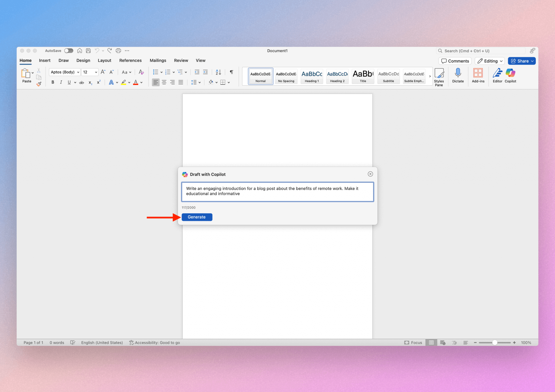555x392 pixels.
Task: Open the Comments panel
Action: (x=455, y=61)
